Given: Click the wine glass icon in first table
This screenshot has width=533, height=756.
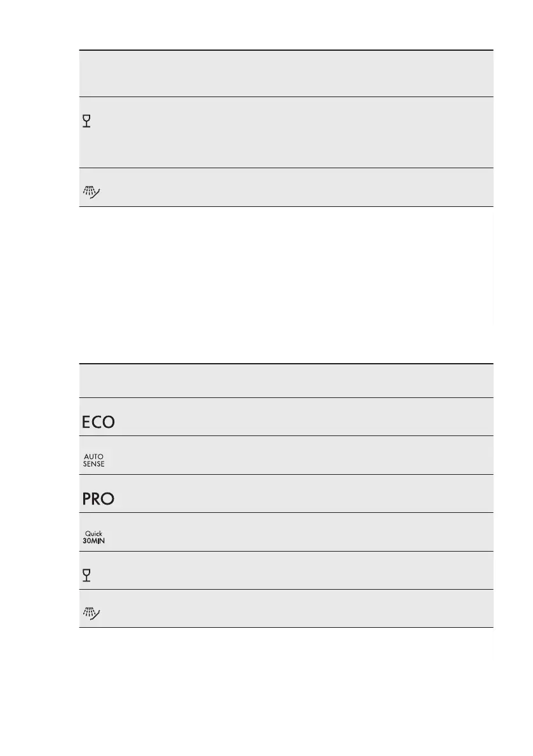Looking at the screenshot, I should tap(87, 121).
